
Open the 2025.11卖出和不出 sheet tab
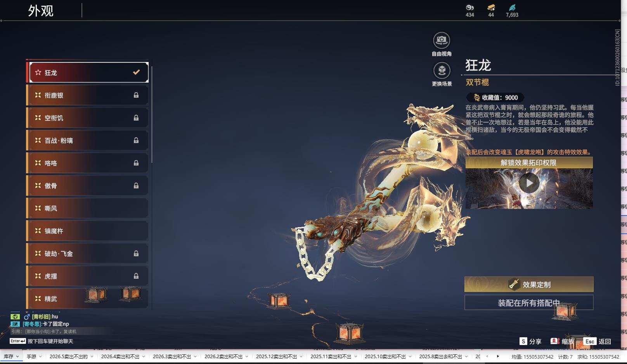click(x=331, y=356)
